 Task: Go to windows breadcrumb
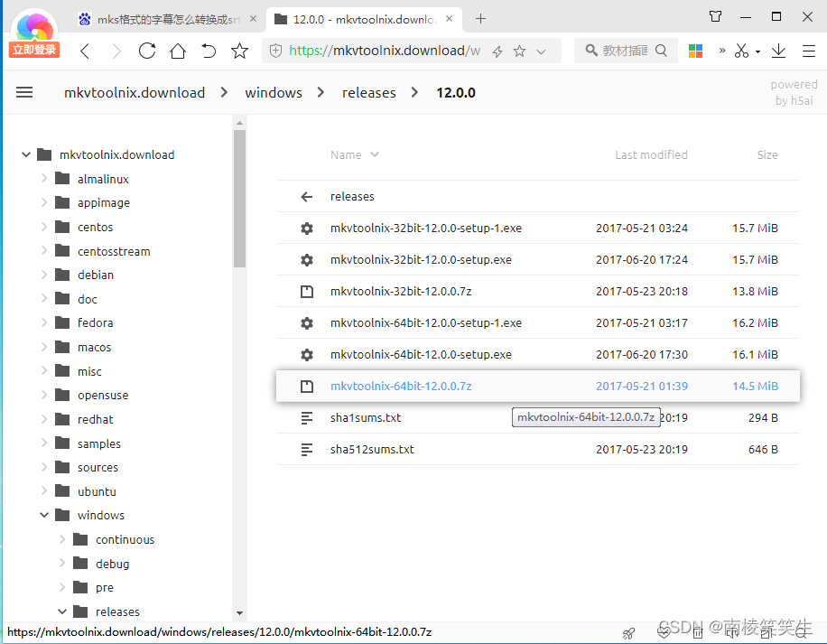tap(274, 93)
